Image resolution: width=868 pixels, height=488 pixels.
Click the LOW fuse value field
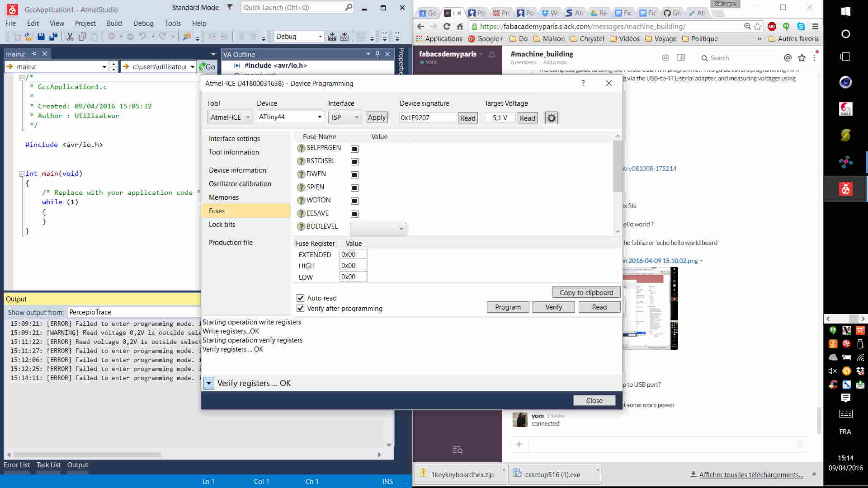[x=353, y=277]
